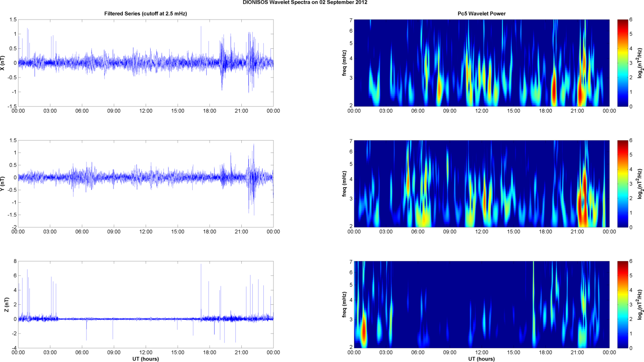Click the colorbar beside the Z wavelet spectrum
Image resolution: width=644 pixels, height=362 pixels.
click(622, 304)
